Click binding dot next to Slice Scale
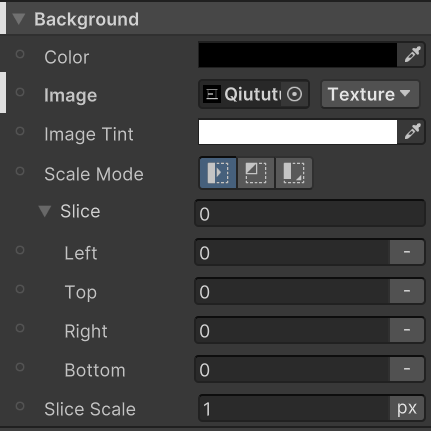 pos(20,406)
